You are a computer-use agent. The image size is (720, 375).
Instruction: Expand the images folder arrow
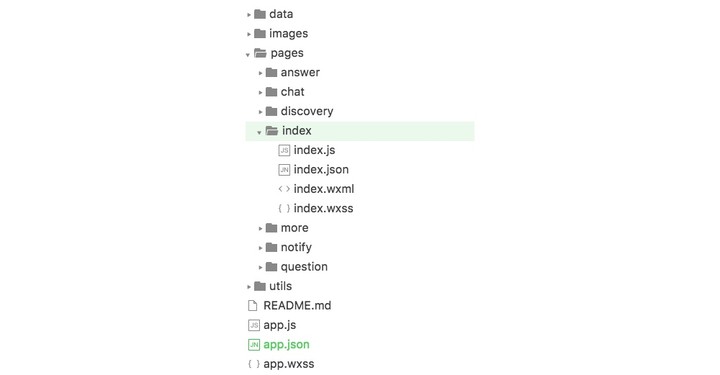(249, 34)
